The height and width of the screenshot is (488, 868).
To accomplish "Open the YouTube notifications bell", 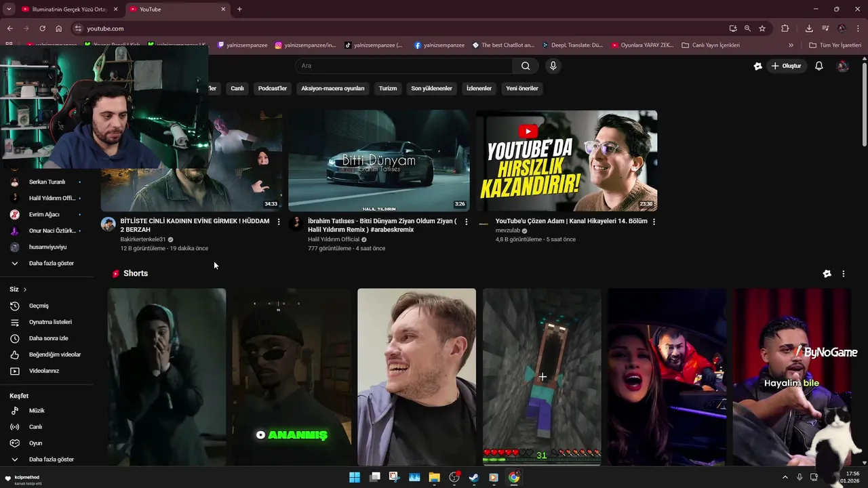I will tap(819, 66).
